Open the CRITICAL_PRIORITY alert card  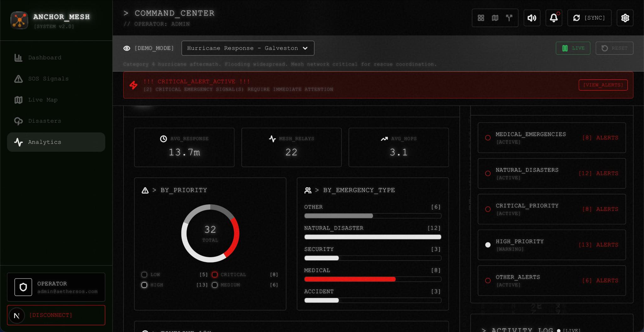coord(552,209)
